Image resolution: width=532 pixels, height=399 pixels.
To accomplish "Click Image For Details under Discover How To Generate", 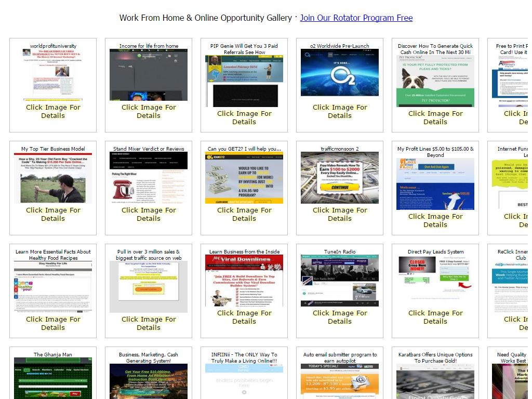I will [435, 118].
